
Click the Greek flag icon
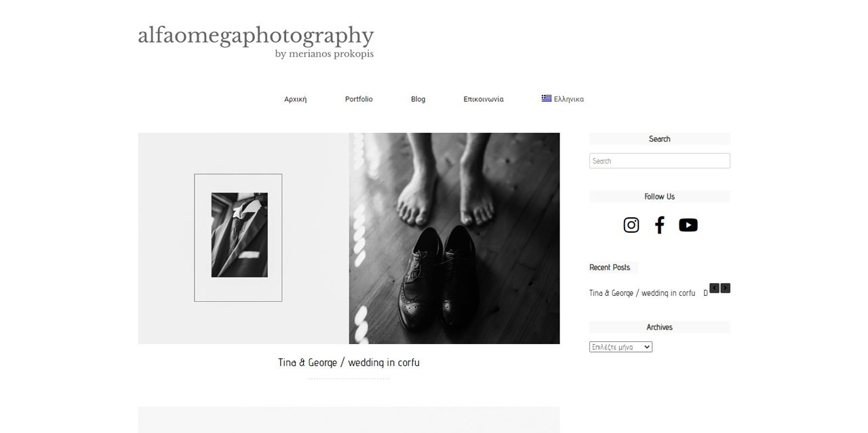tap(547, 98)
